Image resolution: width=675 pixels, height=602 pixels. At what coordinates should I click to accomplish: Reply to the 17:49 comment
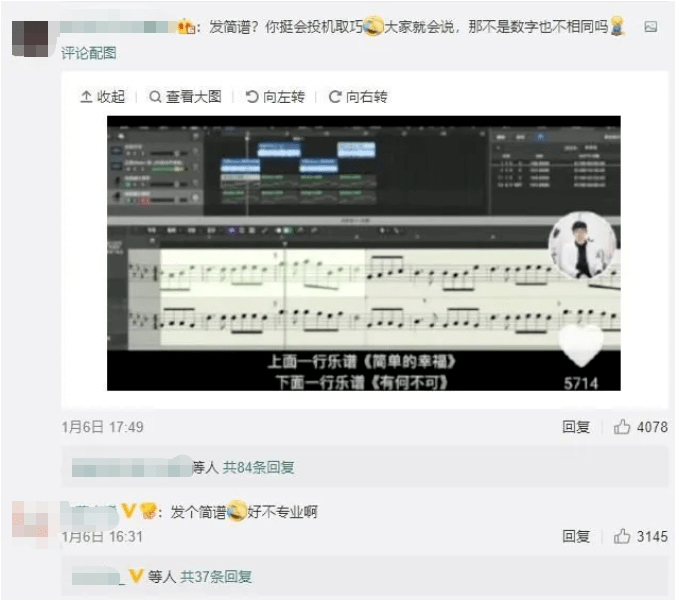[x=576, y=427]
